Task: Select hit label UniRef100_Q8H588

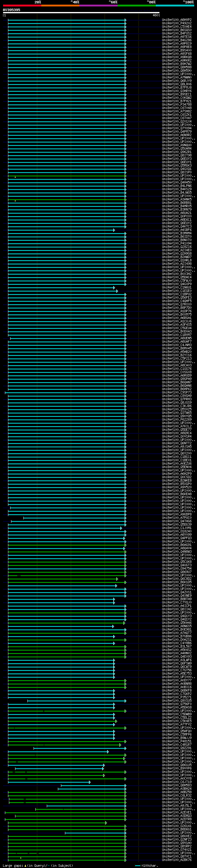Action: [x=177, y=67]
